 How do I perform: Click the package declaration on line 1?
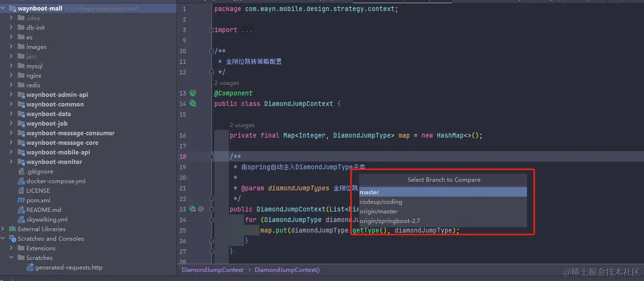coord(306,9)
